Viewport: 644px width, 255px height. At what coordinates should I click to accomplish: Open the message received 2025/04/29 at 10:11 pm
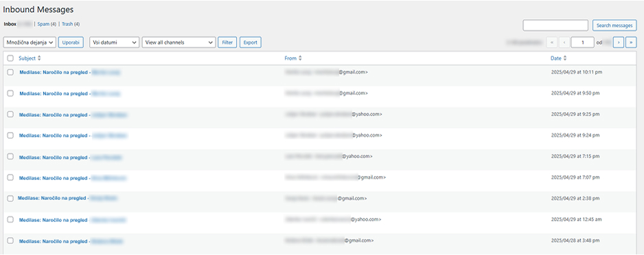[70, 72]
